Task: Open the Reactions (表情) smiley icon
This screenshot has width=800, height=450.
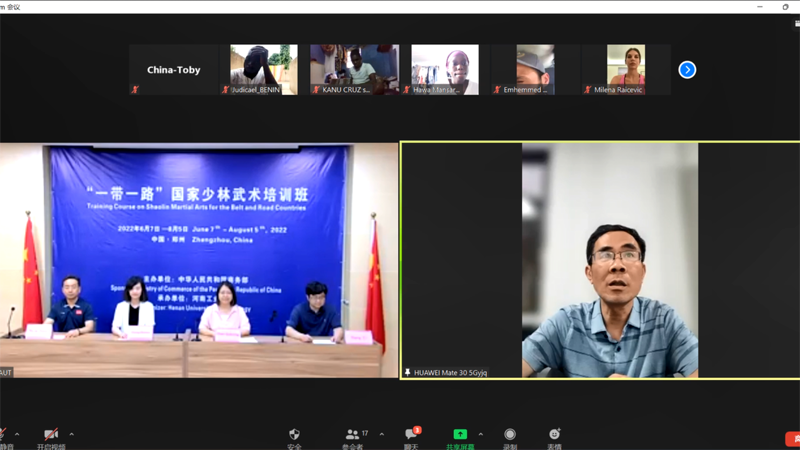Action: (554, 435)
